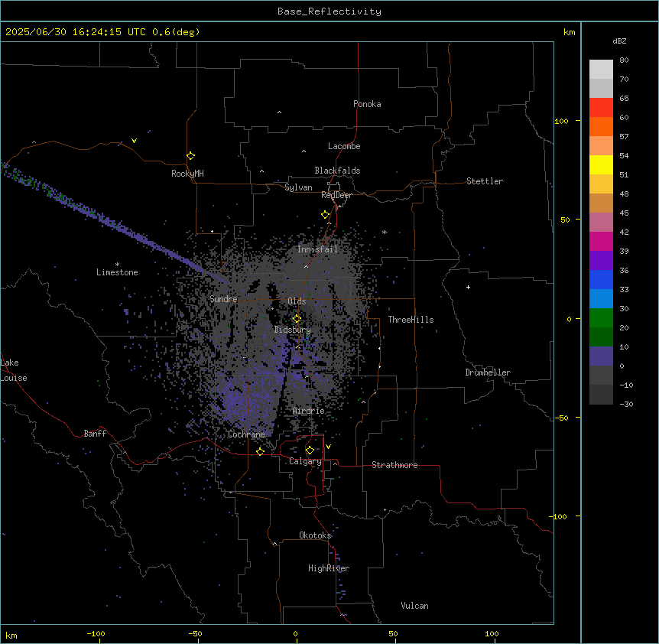Image resolution: width=659 pixels, height=644 pixels.
Task: Click the 80 value on dBZ scale
Action: (x=624, y=60)
